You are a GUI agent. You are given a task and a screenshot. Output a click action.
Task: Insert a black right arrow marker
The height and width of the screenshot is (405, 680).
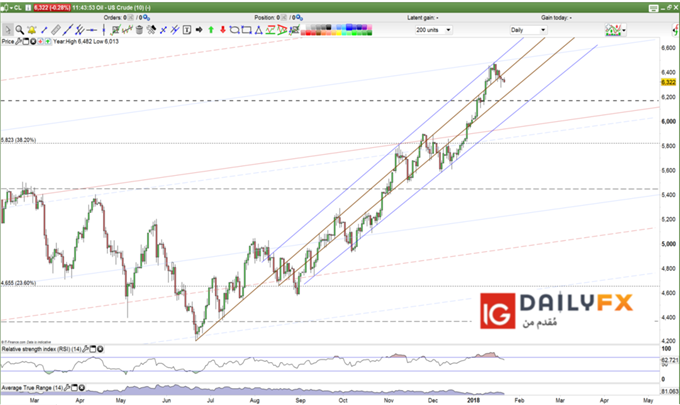(199, 30)
